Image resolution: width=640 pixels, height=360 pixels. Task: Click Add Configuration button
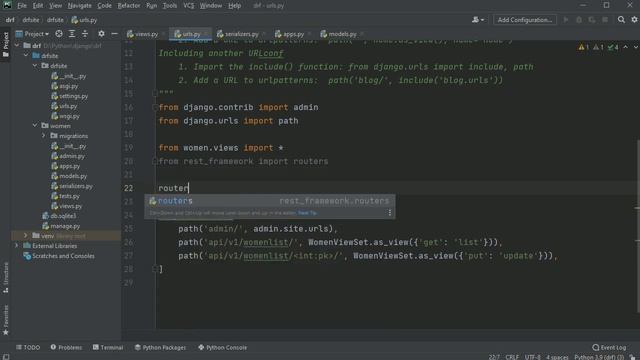525,20
